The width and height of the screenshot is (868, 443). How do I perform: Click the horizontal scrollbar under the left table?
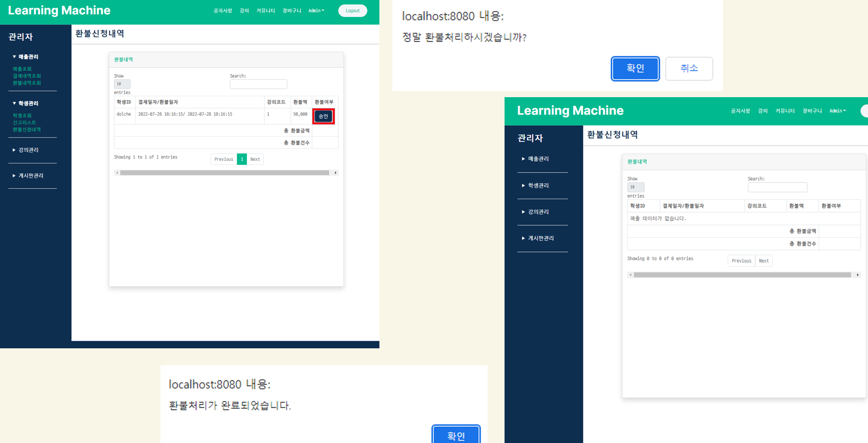(x=225, y=173)
